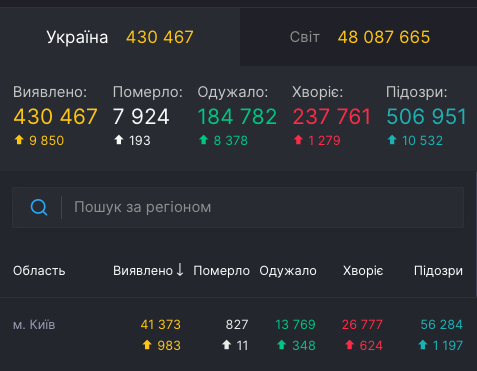Screen dimensions: 477x371
Task: Click the red arrow beside Kyiv's 624
Action: (349, 345)
